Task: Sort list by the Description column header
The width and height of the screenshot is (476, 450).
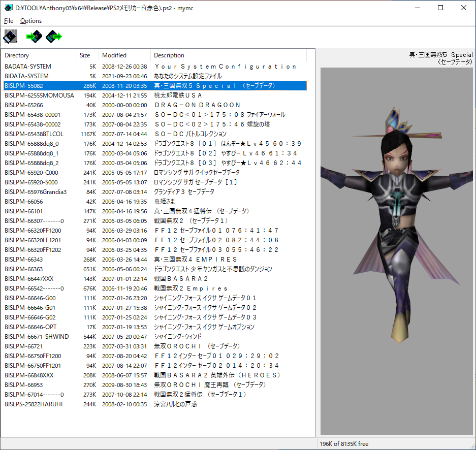Action: coord(229,55)
